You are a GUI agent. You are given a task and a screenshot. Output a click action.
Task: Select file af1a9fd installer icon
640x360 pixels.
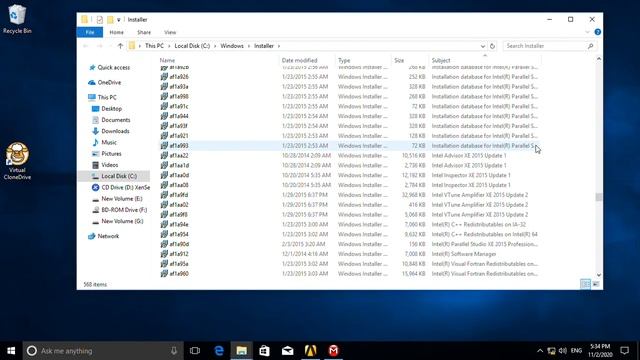pos(164,195)
